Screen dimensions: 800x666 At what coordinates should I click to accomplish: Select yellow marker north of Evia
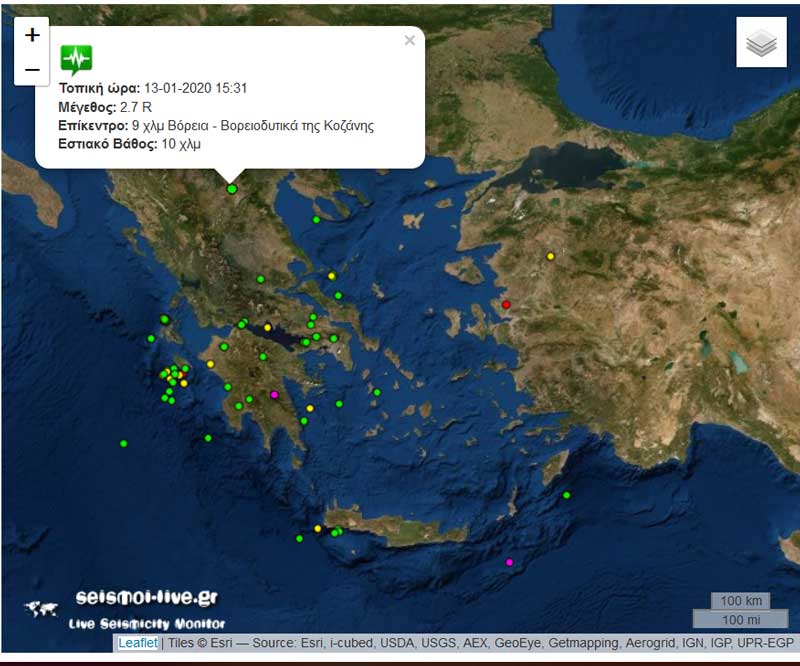(332, 276)
